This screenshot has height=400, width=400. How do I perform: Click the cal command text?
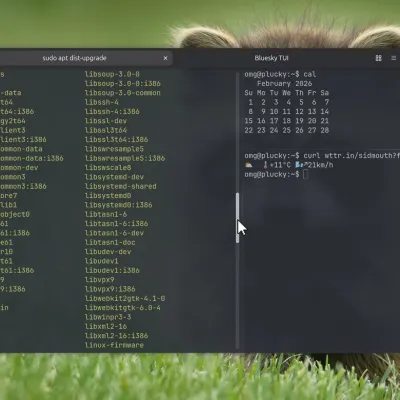click(x=310, y=74)
